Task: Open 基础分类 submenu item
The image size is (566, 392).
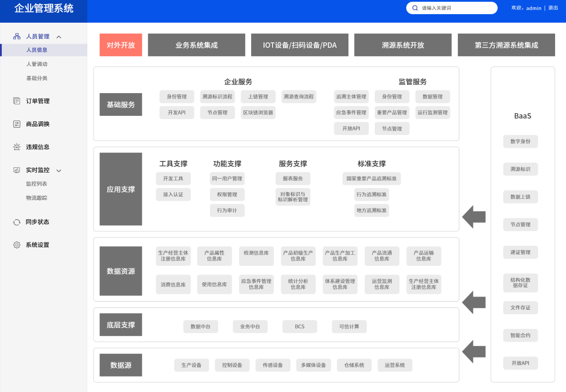Action: coord(37,78)
